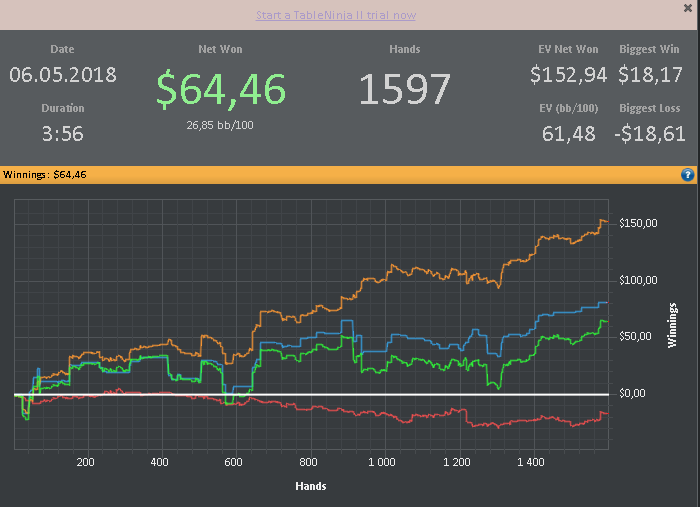Image resolution: width=700 pixels, height=507 pixels.
Task: Click the $100,00 axis label
Action: pos(638,280)
